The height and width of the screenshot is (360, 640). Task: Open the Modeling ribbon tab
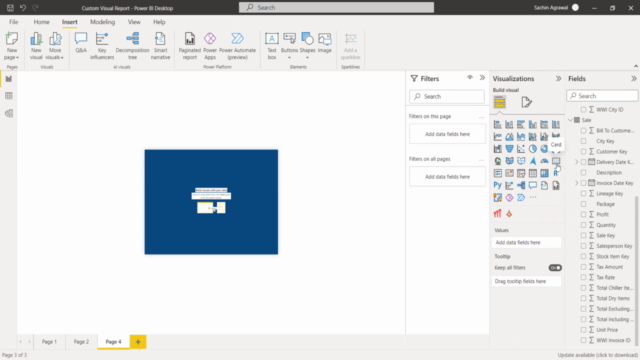(x=102, y=22)
